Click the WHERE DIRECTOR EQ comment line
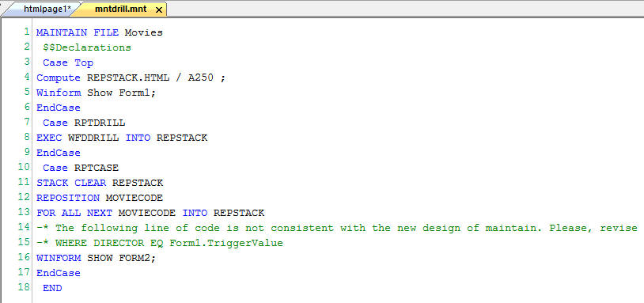 click(x=160, y=243)
